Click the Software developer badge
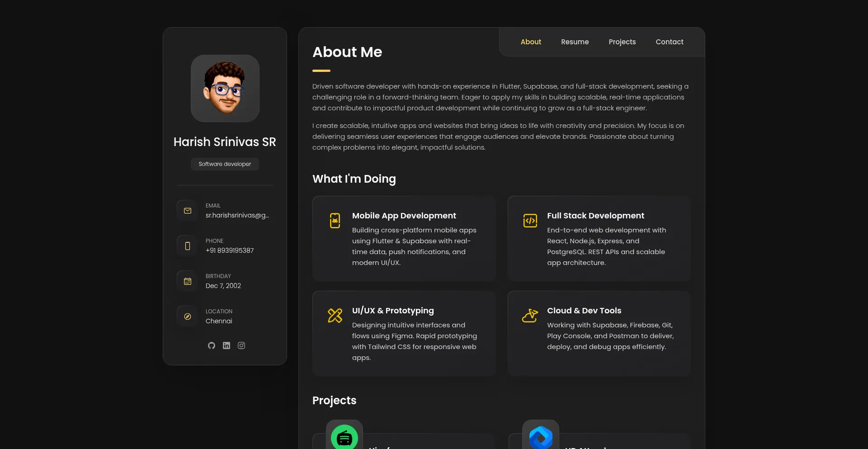This screenshot has width=868, height=449. pyautogui.click(x=225, y=164)
